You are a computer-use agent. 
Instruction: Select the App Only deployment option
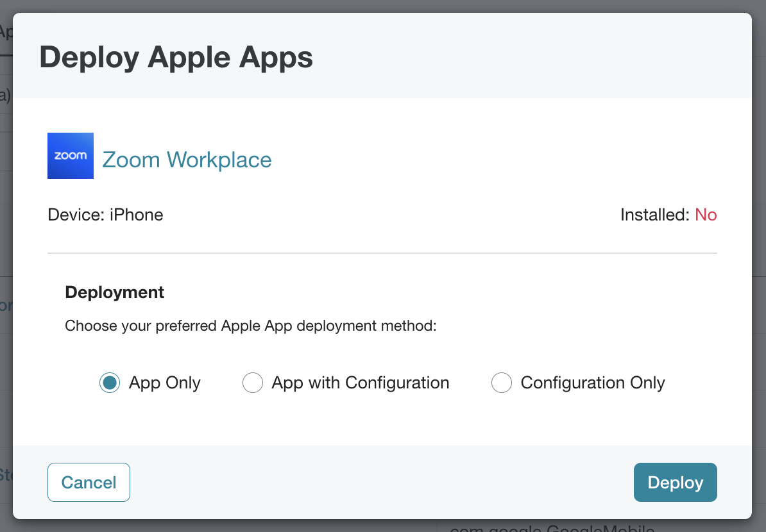pyautogui.click(x=110, y=383)
